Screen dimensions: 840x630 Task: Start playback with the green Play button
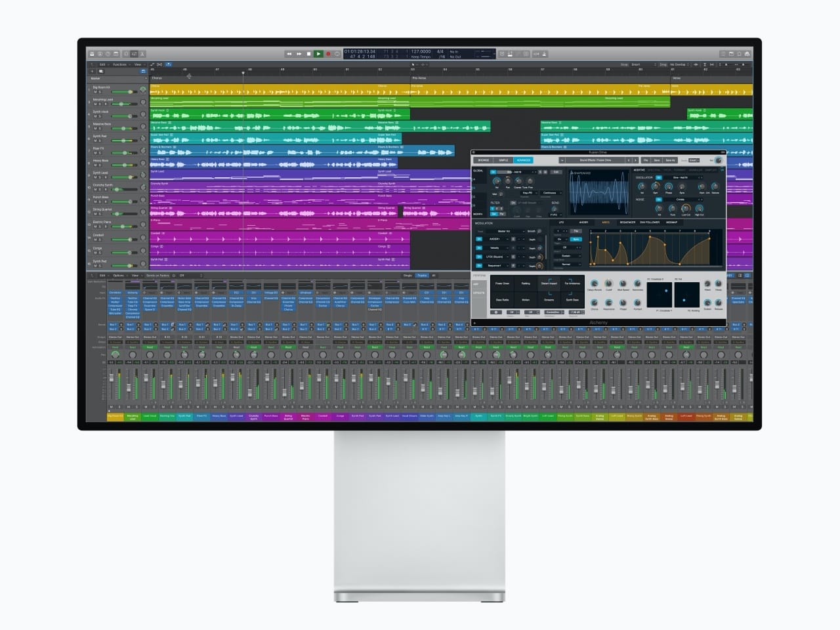click(318, 54)
